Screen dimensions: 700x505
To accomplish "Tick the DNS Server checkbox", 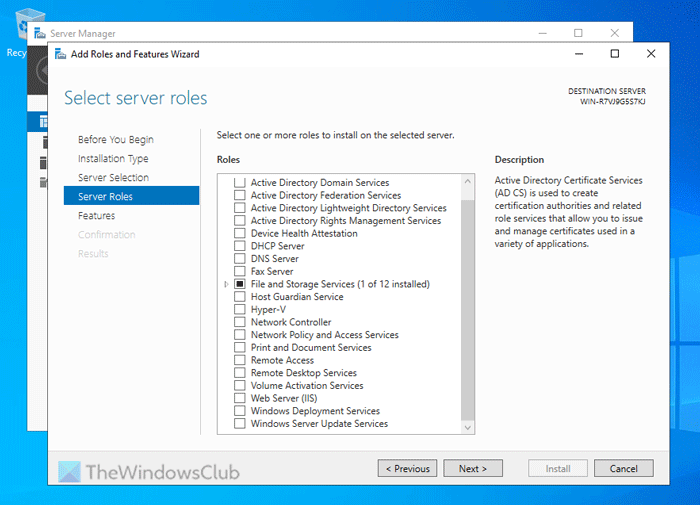I will click(240, 259).
